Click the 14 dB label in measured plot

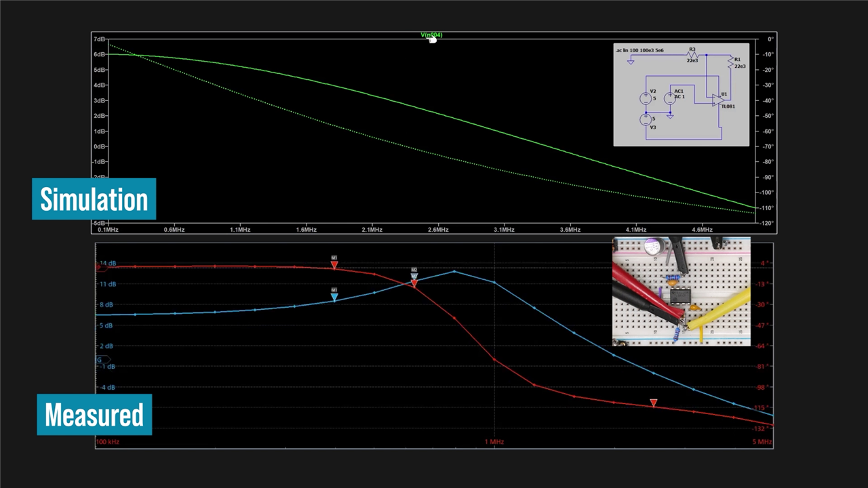(108, 263)
